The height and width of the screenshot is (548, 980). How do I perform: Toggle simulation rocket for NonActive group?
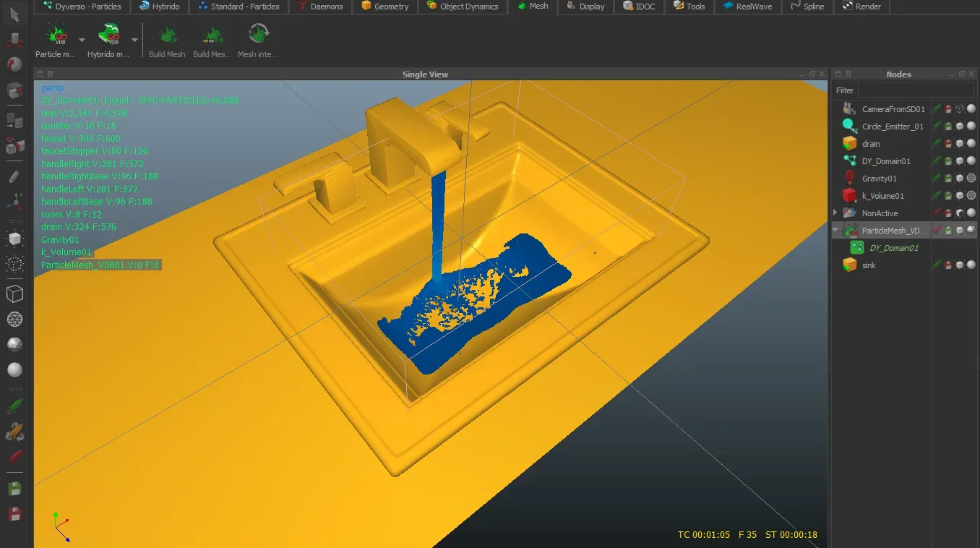937,213
